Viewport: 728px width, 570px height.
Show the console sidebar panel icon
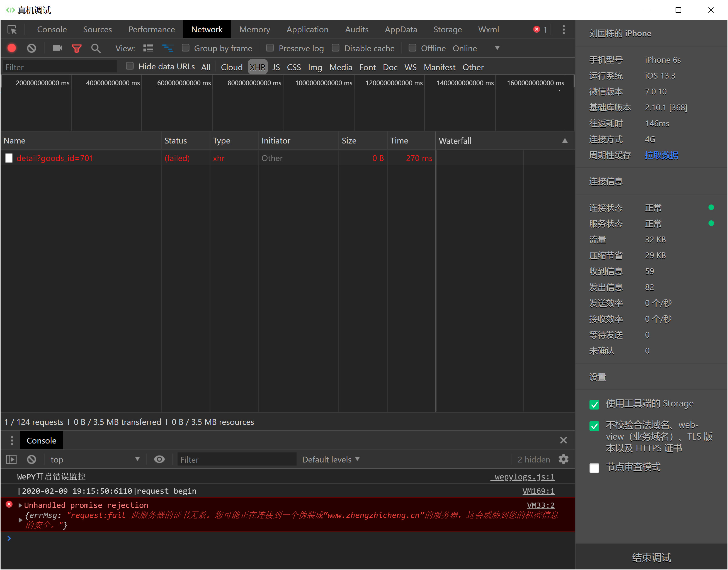[11, 459]
